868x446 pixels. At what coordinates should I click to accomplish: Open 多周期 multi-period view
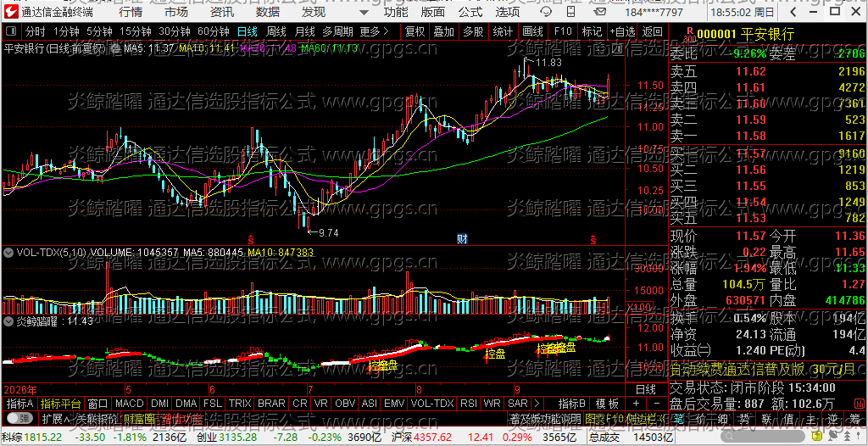pos(337,31)
